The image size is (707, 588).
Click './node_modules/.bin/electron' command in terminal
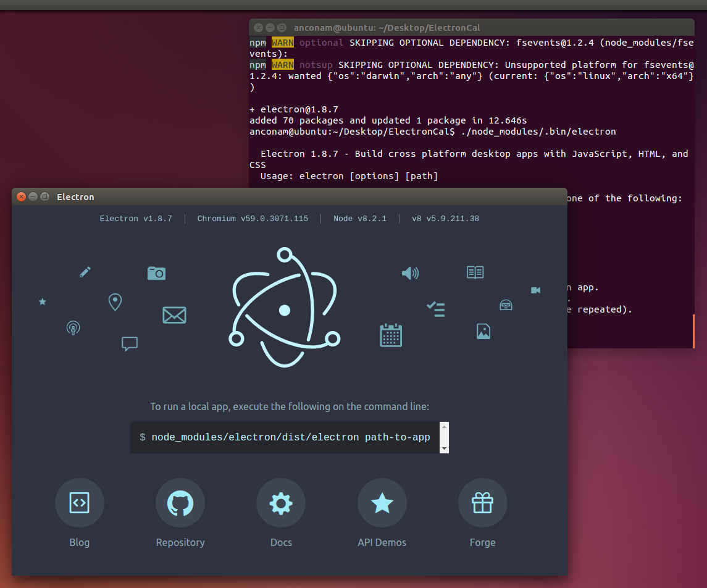[x=538, y=132]
